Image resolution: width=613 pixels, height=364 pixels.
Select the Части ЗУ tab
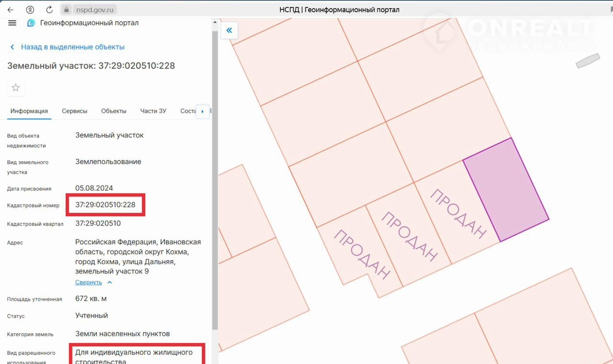[153, 111]
